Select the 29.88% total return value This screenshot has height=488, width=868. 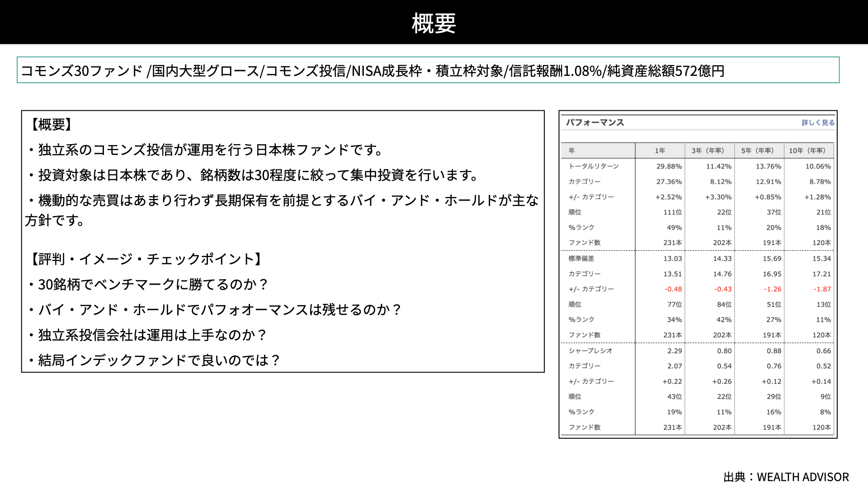(669, 166)
